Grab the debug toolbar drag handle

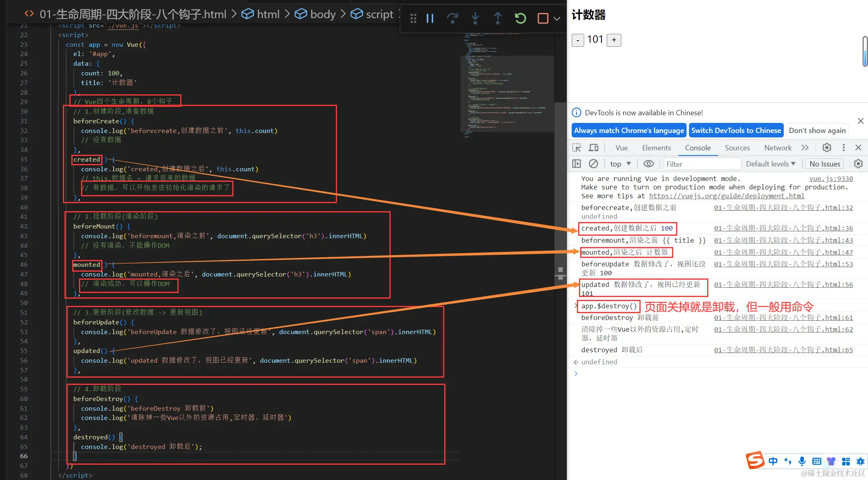pos(413,18)
